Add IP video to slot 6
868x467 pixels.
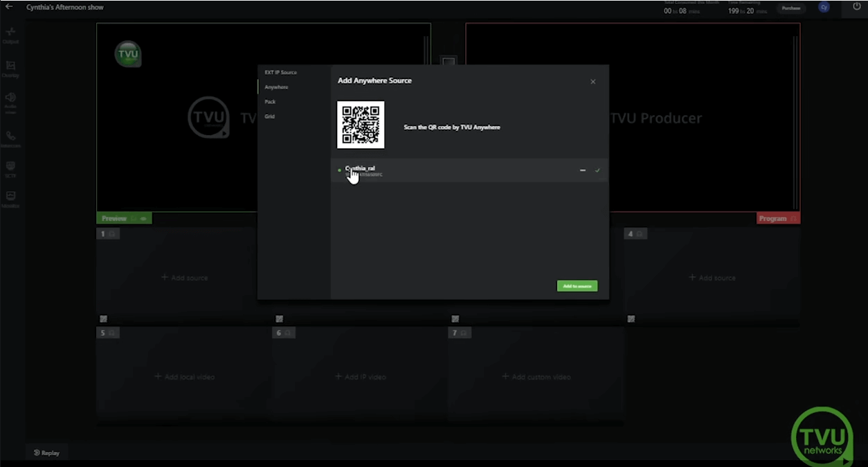click(361, 377)
